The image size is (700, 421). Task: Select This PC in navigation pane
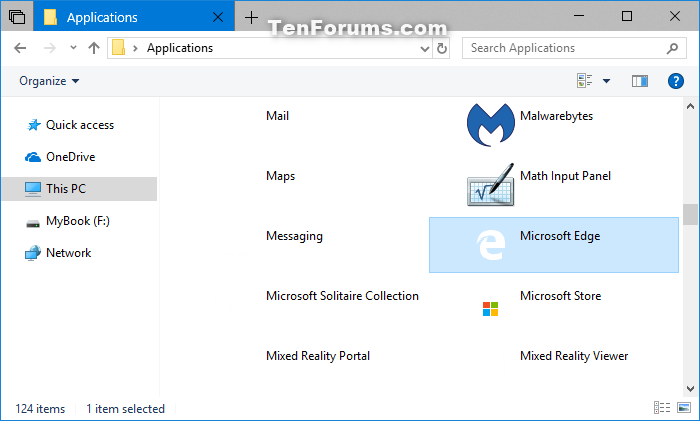point(66,189)
